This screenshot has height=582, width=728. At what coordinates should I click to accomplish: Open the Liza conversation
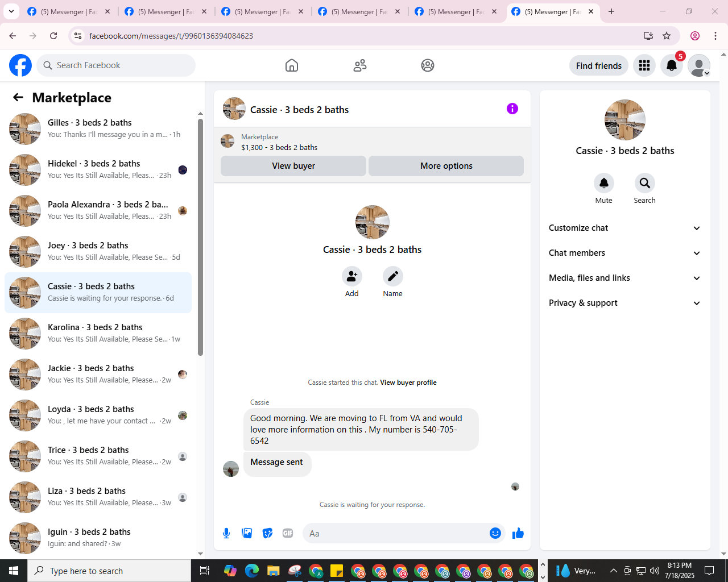point(98,497)
